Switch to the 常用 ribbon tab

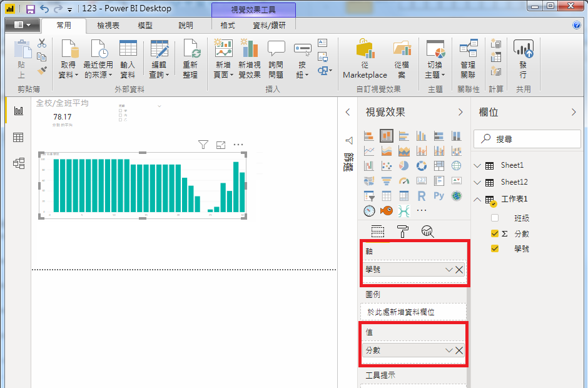[x=64, y=25]
